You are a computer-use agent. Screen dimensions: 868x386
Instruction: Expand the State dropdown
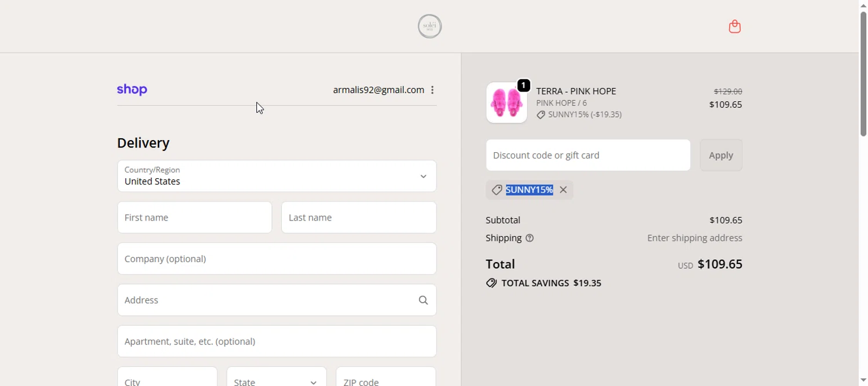coord(277,379)
